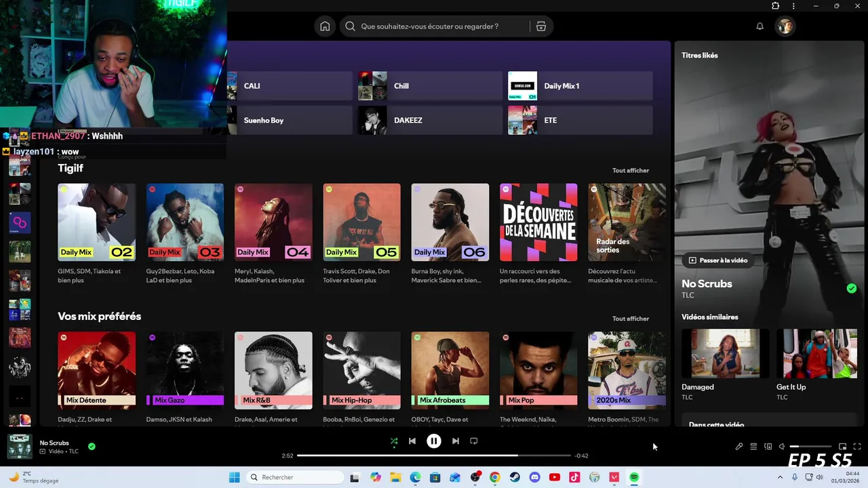
Task: Show hidden system tray icons
Action: (x=780, y=477)
